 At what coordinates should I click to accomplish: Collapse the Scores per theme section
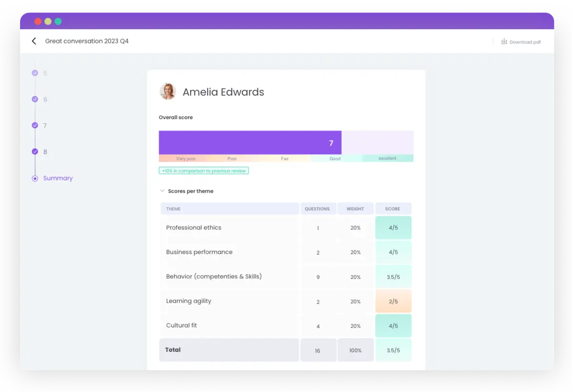click(x=162, y=191)
